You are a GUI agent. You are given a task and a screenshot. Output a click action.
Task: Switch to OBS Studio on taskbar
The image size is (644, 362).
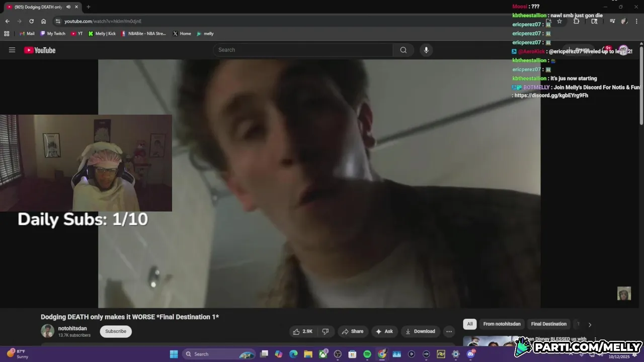[338, 354]
